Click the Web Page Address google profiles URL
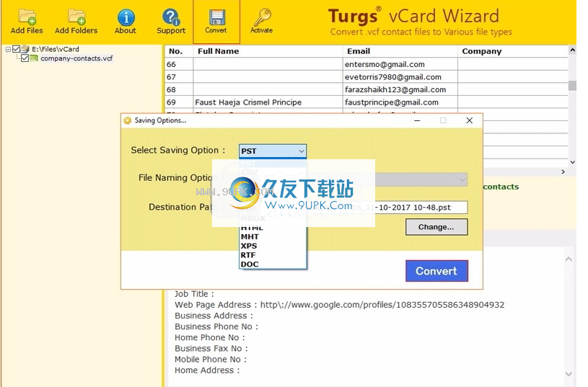The image size is (588, 387). click(382, 305)
